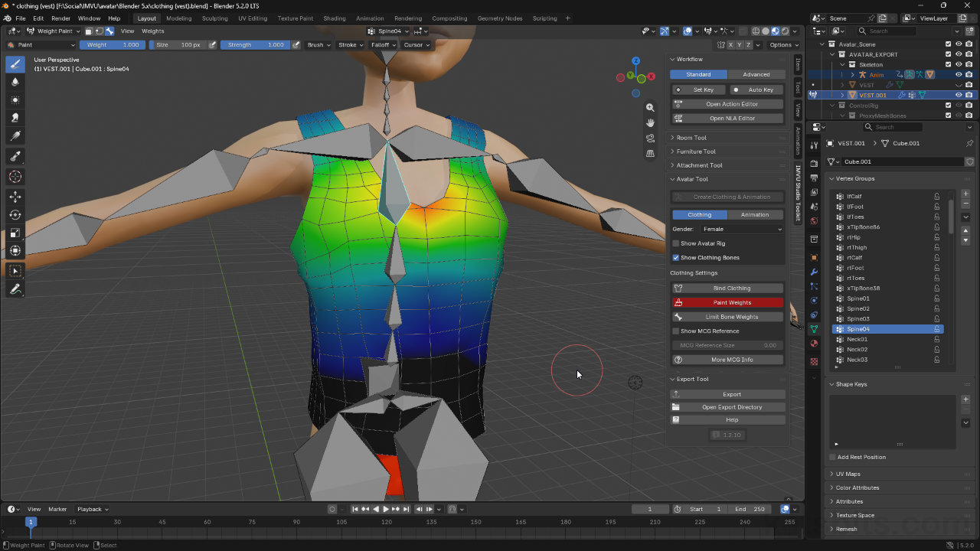This screenshot has height=551, width=980.
Task: Select the Blur weight tool
Action: point(15,82)
